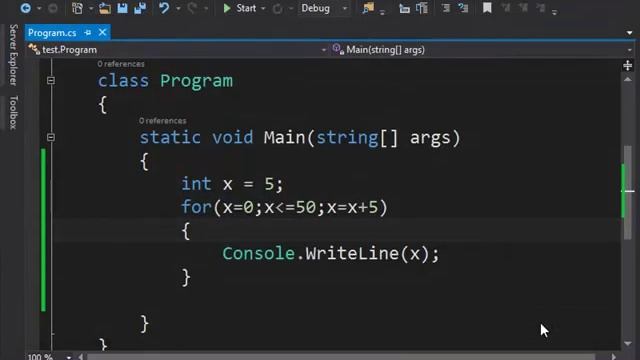Toggle a bookmark with the Bookmark icon
The width and height of the screenshot is (640, 360).
pyautogui.click(x=487, y=8)
